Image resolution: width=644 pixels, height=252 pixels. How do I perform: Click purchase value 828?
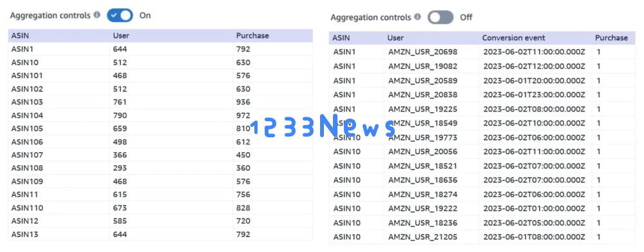(243, 208)
